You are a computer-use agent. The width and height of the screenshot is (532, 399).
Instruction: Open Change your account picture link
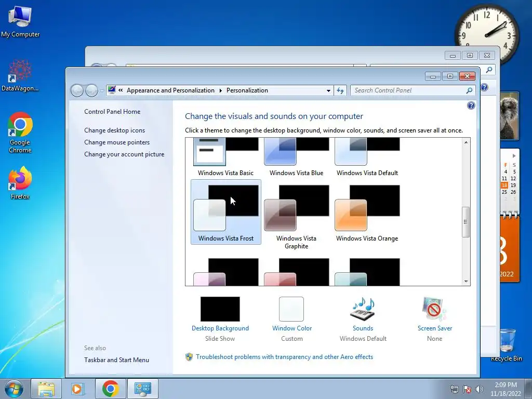[x=124, y=154]
